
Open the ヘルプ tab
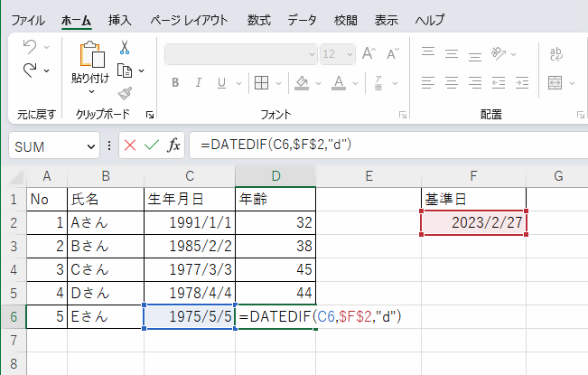point(430,20)
